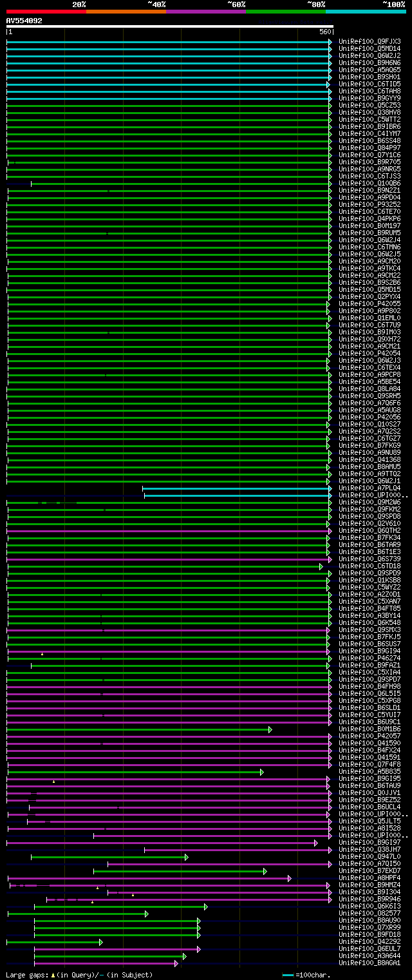This screenshot has width=412, height=980.
Task: Select label UniRef100_Q10QB6
Action: [x=370, y=183]
